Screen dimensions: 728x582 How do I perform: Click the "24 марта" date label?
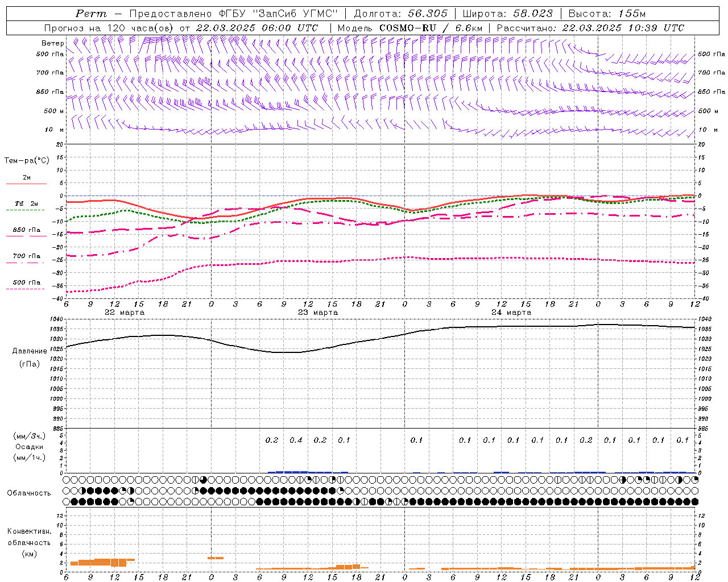[x=511, y=313]
